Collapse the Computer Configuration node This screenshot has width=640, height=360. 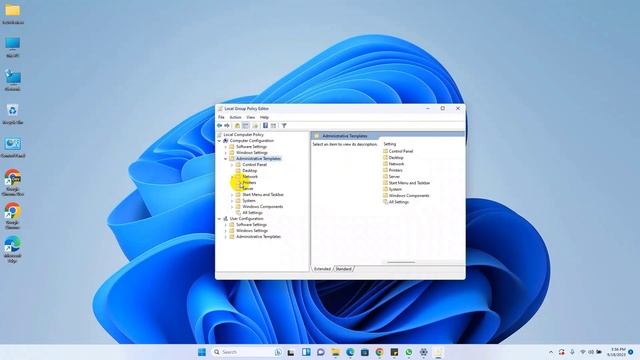[220, 141]
